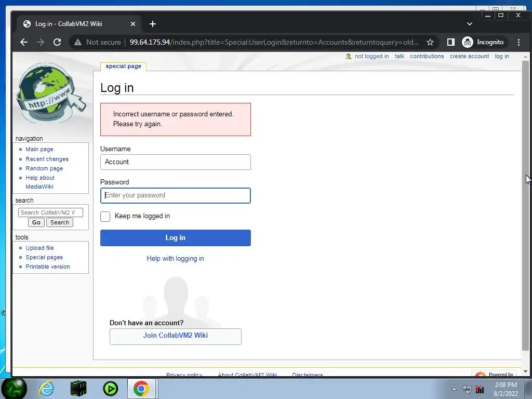Viewport: 532px width, 399px height.
Task: Open a new tab with the plus icon
Action: [153, 24]
